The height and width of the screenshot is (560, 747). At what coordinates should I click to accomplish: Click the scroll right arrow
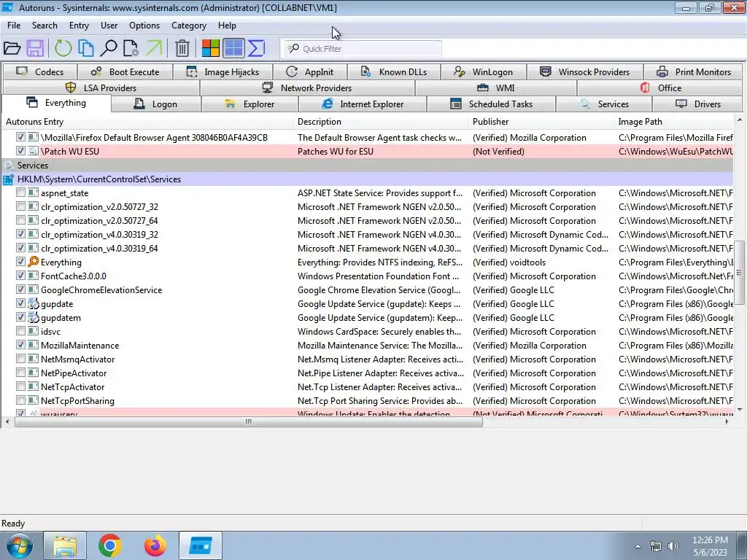coord(727,422)
